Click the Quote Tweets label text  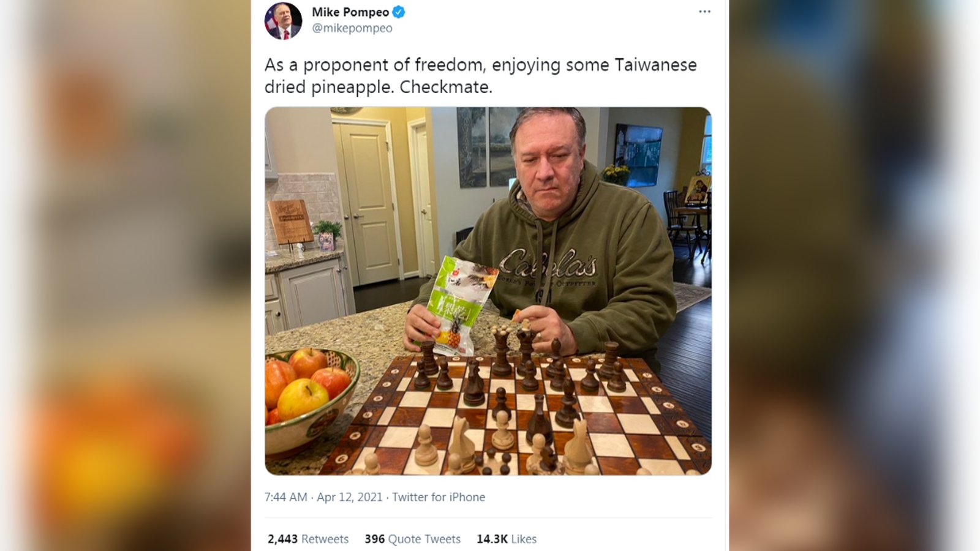point(424,539)
